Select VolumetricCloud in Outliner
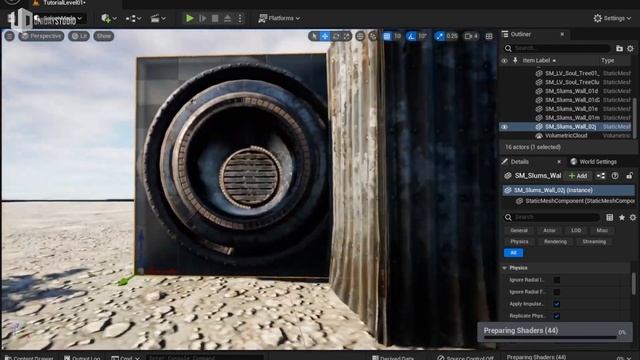Screen dimensions: 640x360 click(x=566, y=136)
